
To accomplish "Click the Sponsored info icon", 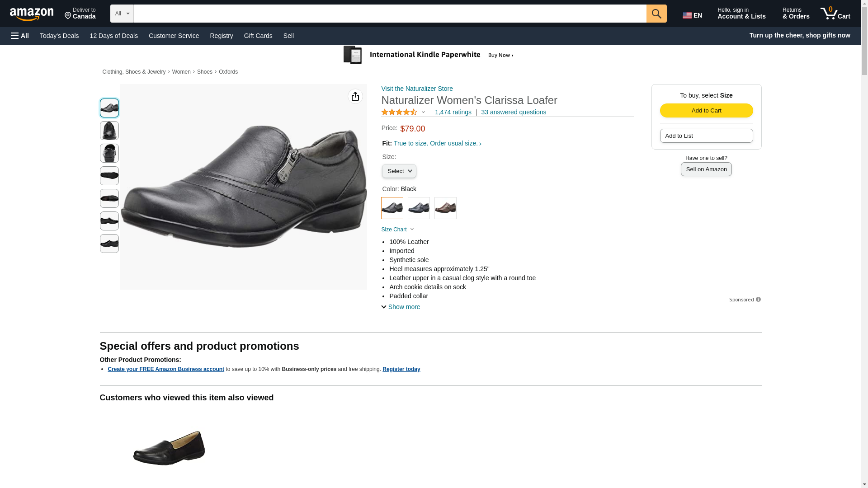I will point(758,300).
